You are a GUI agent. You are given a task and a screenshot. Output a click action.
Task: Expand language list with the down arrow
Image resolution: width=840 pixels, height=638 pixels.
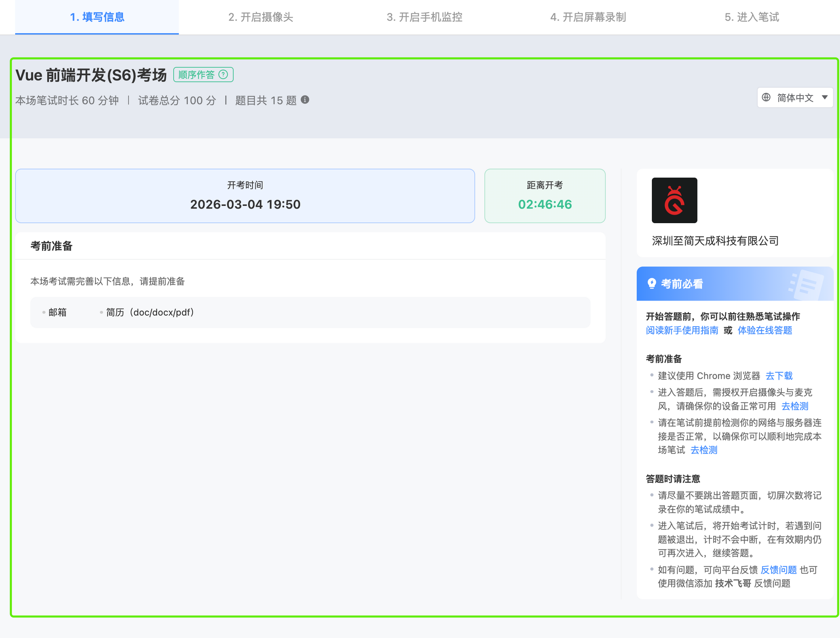point(824,98)
